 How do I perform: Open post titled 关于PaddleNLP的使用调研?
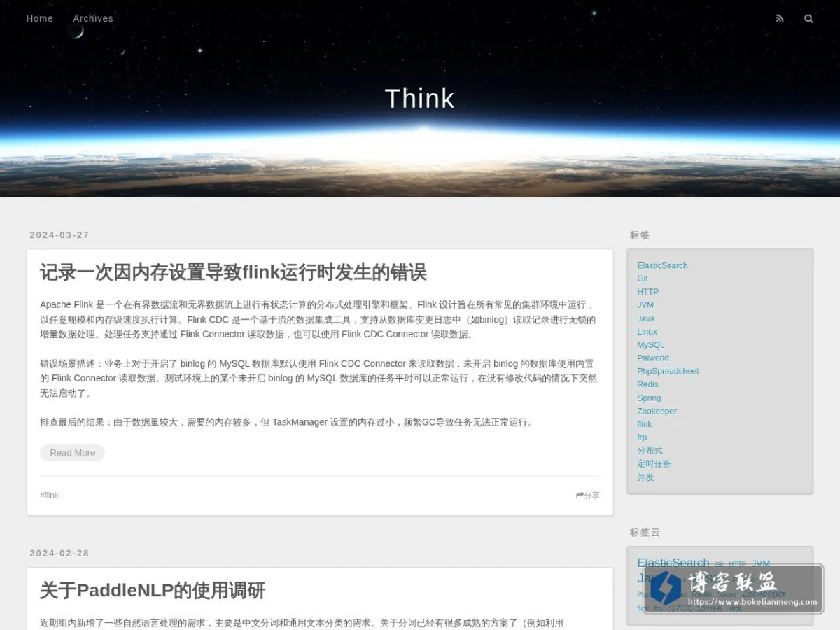click(x=153, y=590)
